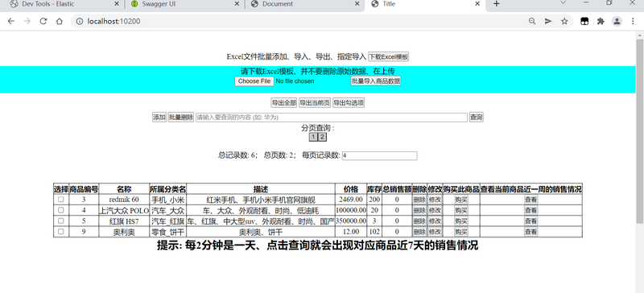This screenshot has width=644, height=293.
Task: Open a new tab with plus icon
Action: click(x=496, y=4)
